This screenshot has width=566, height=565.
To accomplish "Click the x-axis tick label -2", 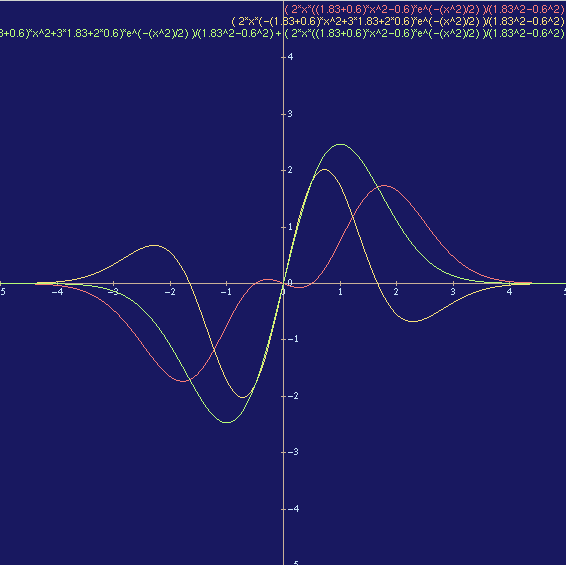I will click(x=170, y=292).
